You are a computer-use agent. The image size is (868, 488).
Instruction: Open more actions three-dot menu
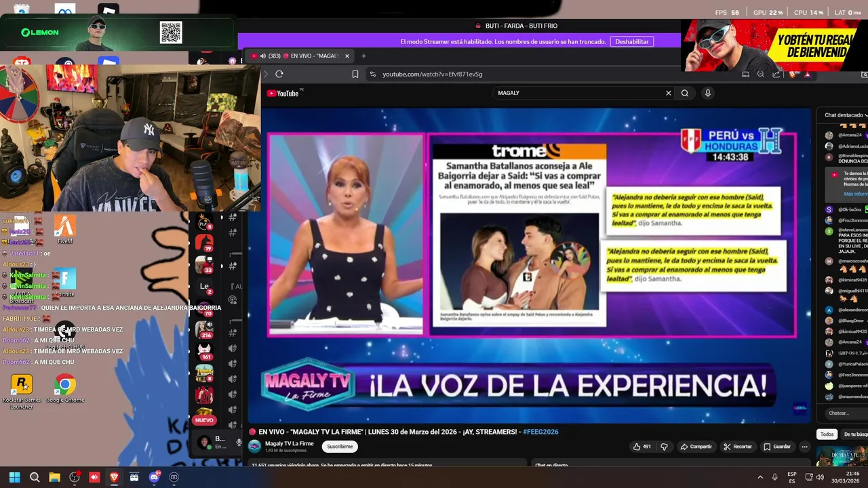click(804, 447)
